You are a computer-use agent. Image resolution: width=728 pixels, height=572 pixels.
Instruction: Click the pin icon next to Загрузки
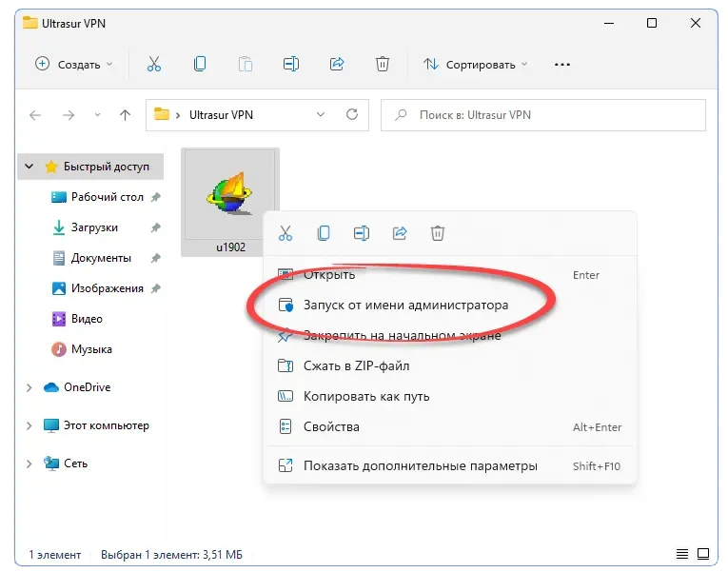coord(156,227)
